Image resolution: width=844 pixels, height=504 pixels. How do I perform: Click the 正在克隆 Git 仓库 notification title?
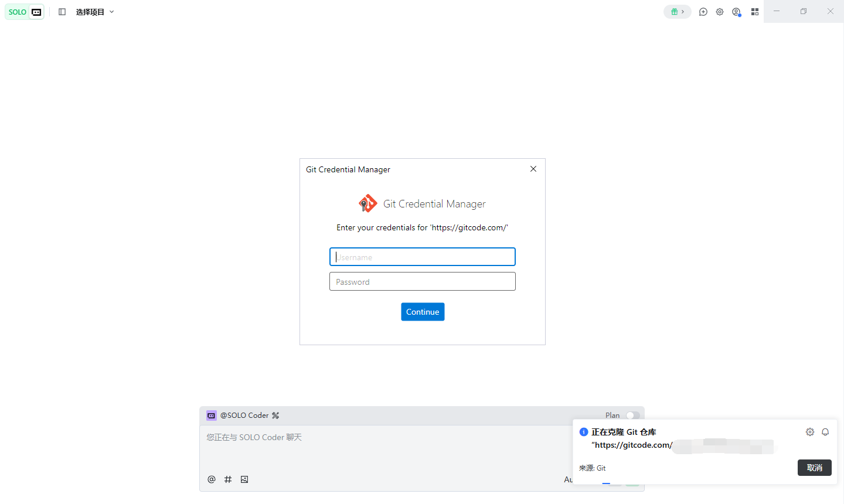624,432
